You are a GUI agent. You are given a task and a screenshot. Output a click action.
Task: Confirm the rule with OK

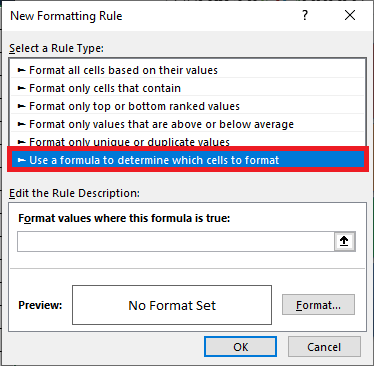coord(240,347)
